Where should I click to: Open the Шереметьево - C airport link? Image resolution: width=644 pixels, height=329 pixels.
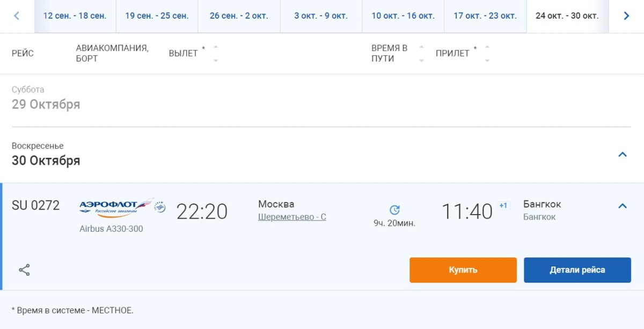point(292,217)
